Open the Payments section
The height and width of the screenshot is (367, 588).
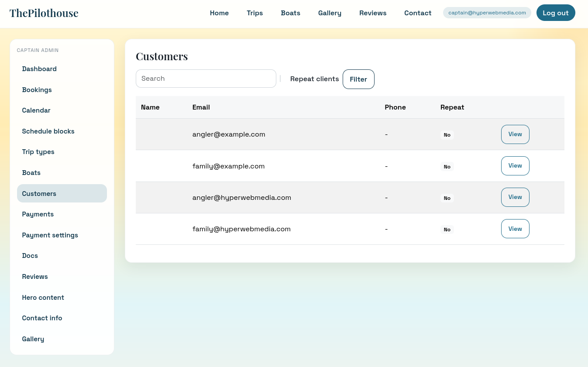point(38,214)
